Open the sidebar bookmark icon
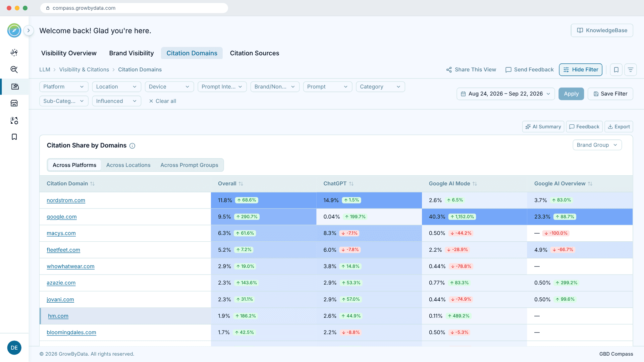This screenshot has width=644, height=362. pyautogui.click(x=14, y=137)
